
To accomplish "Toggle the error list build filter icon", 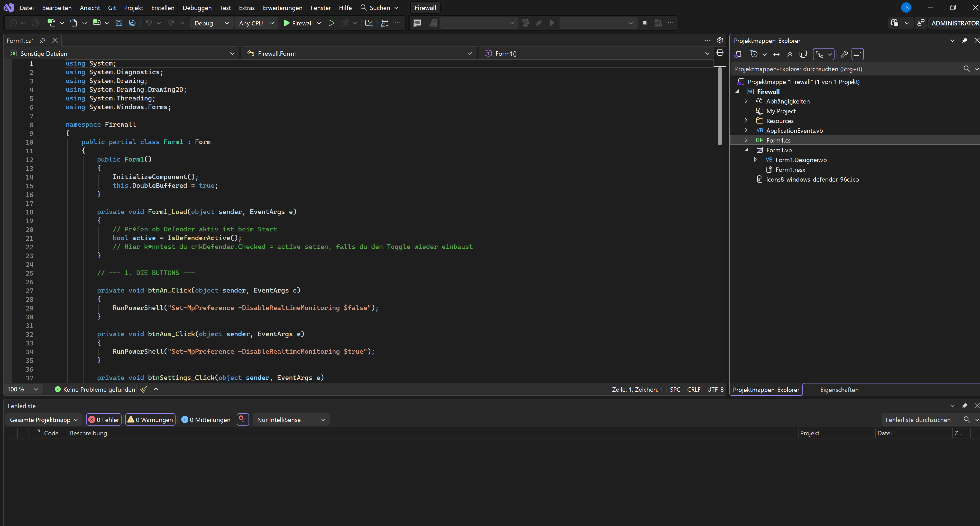I will 243,419.
